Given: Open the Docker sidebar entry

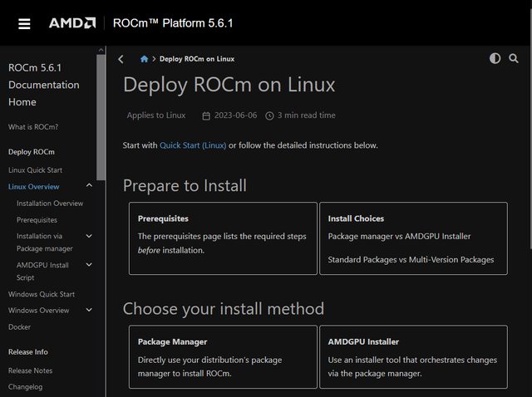Looking at the screenshot, I should pos(19,327).
